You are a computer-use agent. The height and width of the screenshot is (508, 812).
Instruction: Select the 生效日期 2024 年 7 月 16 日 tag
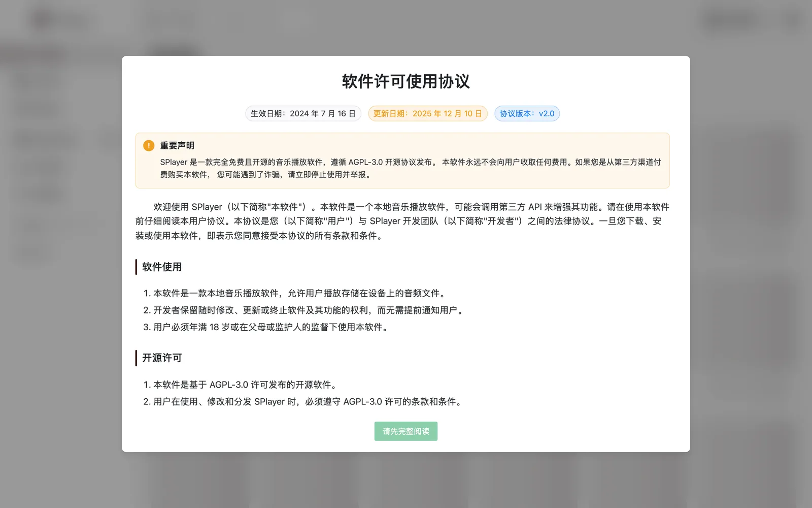tap(303, 113)
